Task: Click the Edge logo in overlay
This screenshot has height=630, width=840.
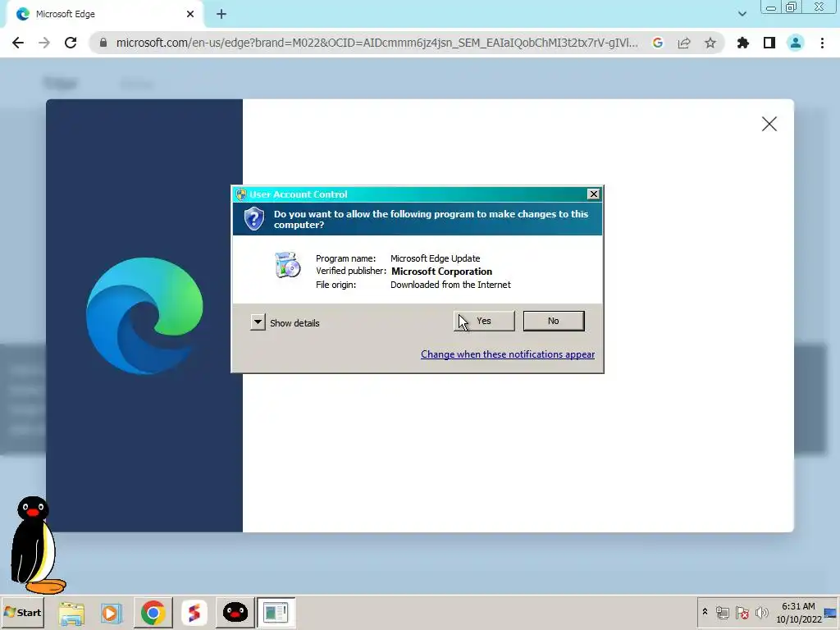Action: click(x=144, y=316)
